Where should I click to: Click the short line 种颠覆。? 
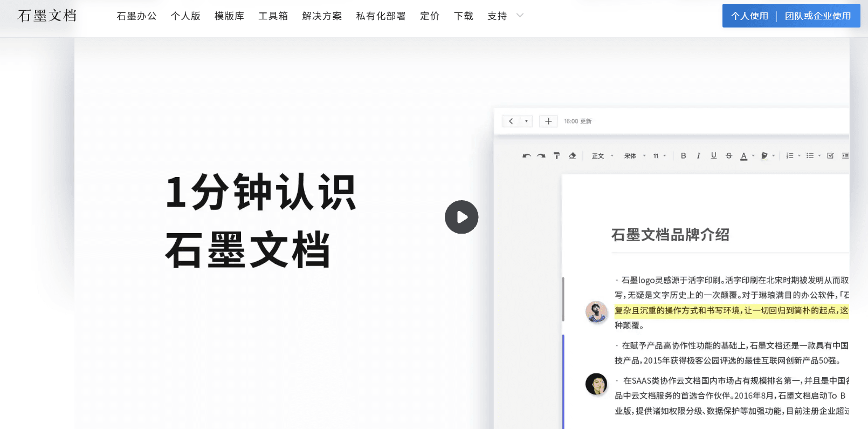point(629,325)
